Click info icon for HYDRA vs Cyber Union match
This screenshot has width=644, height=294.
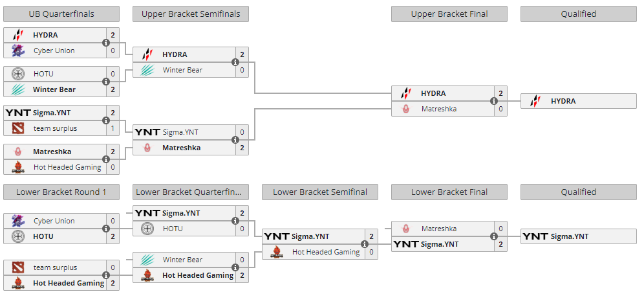[105, 43]
